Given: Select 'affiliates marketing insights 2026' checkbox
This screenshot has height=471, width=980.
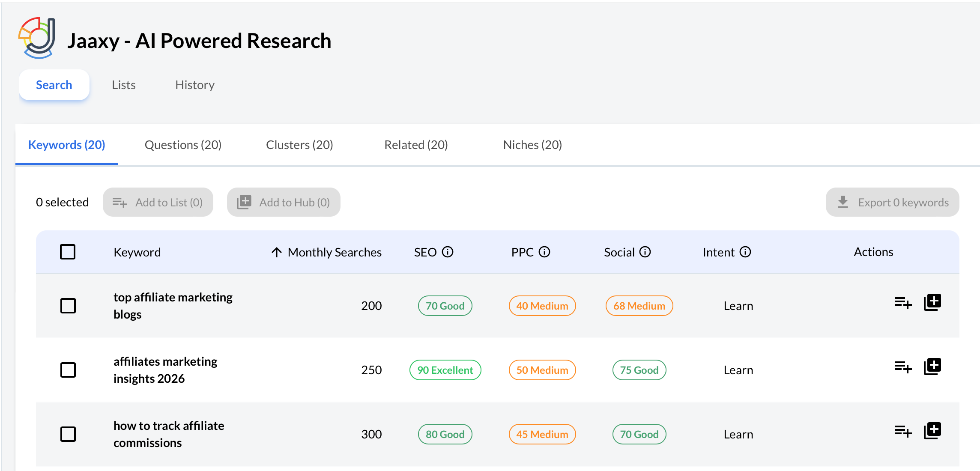Looking at the screenshot, I should (x=68, y=370).
